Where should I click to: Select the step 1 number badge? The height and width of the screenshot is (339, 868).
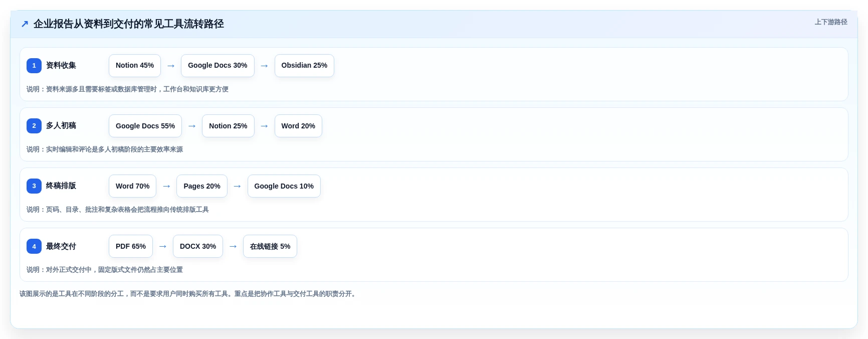click(x=34, y=66)
